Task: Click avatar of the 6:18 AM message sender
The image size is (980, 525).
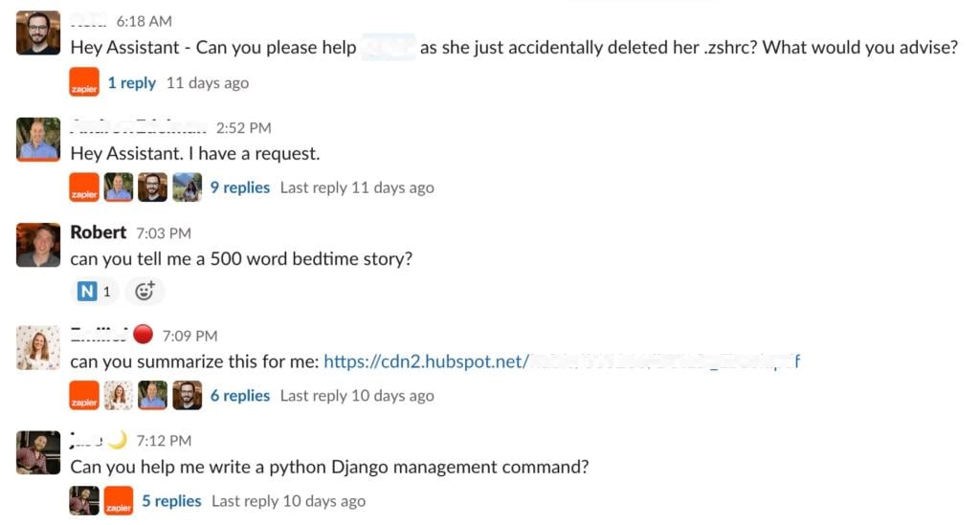Action: click(x=38, y=33)
